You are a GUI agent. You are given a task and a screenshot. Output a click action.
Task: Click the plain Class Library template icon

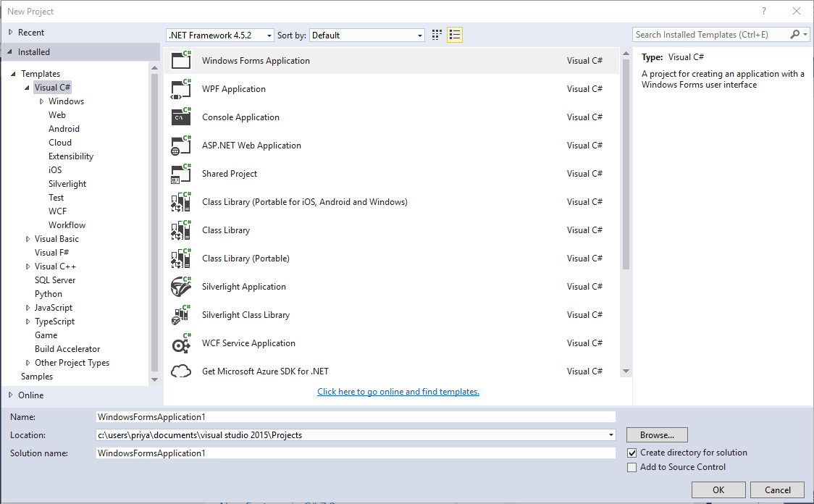tap(181, 230)
